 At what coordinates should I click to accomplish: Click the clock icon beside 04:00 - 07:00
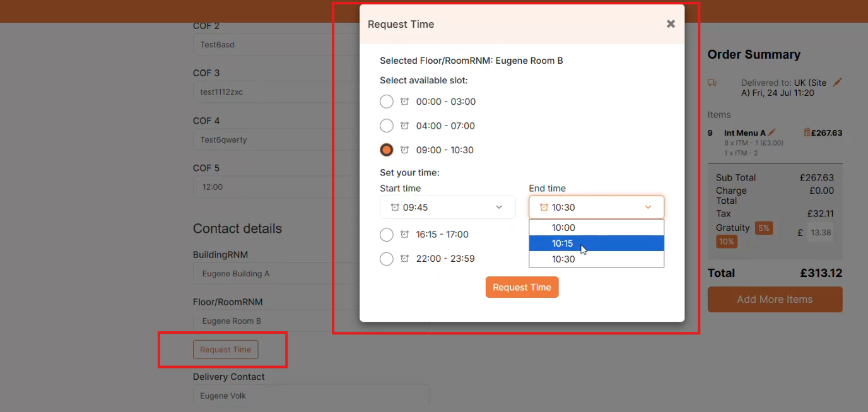pyautogui.click(x=405, y=126)
